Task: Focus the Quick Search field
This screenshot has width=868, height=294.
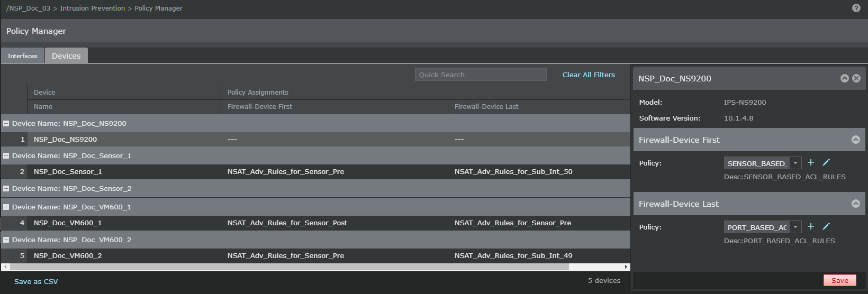Action: pos(481,75)
